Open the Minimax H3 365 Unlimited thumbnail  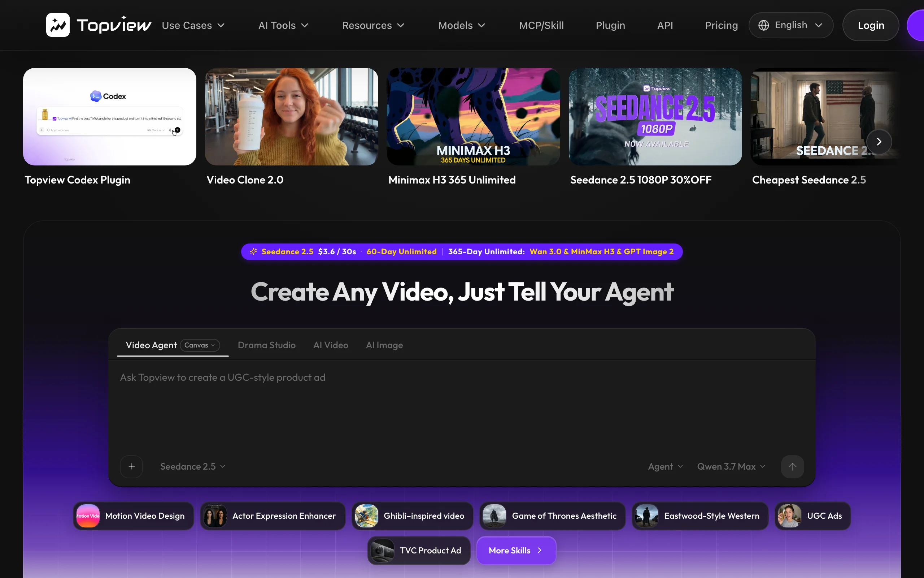[474, 117]
